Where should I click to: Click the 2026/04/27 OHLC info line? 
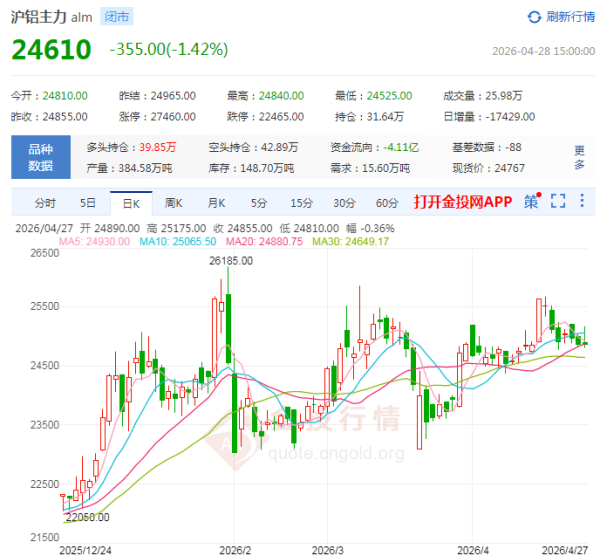coord(205,228)
